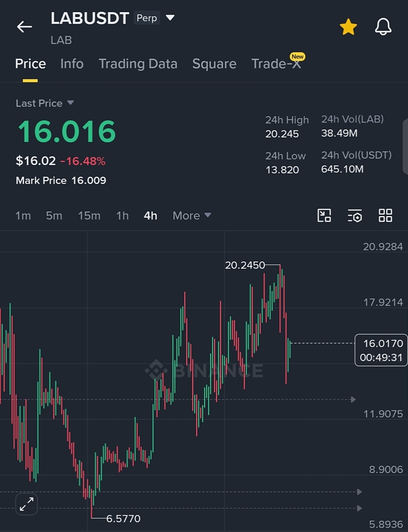Click the $16.02 USD price text
The height and width of the screenshot is (532, 408).
[x=36, y=161]
